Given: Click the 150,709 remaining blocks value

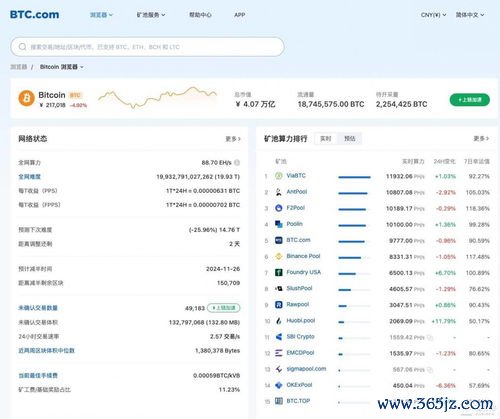Looking at the screenshot, I should pos(228,283).
